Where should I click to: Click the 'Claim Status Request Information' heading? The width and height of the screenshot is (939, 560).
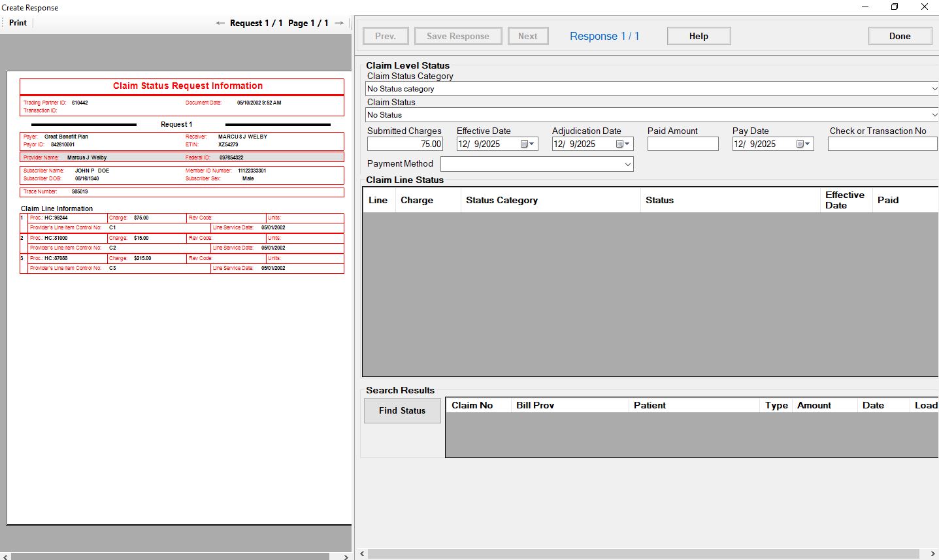[188, 86]
